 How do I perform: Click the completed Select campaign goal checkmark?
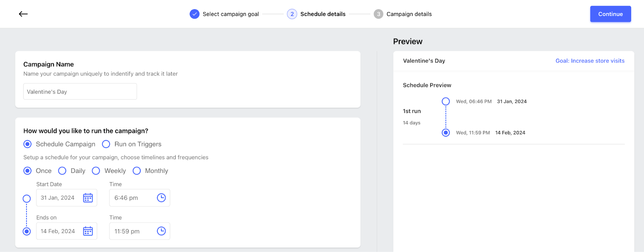pos(194,14)
